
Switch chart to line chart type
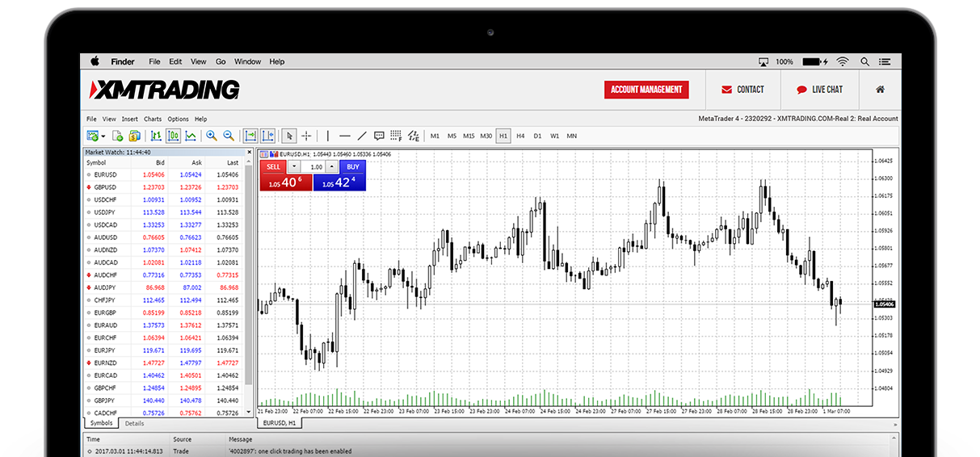point(191,136)
